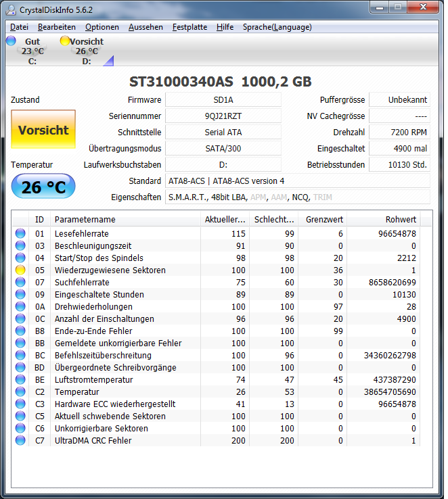Minimize the CrystalDiskInfo window
The width and height of the screenshot is (448, 499).
pyautogui.click(x=380, y=7)
